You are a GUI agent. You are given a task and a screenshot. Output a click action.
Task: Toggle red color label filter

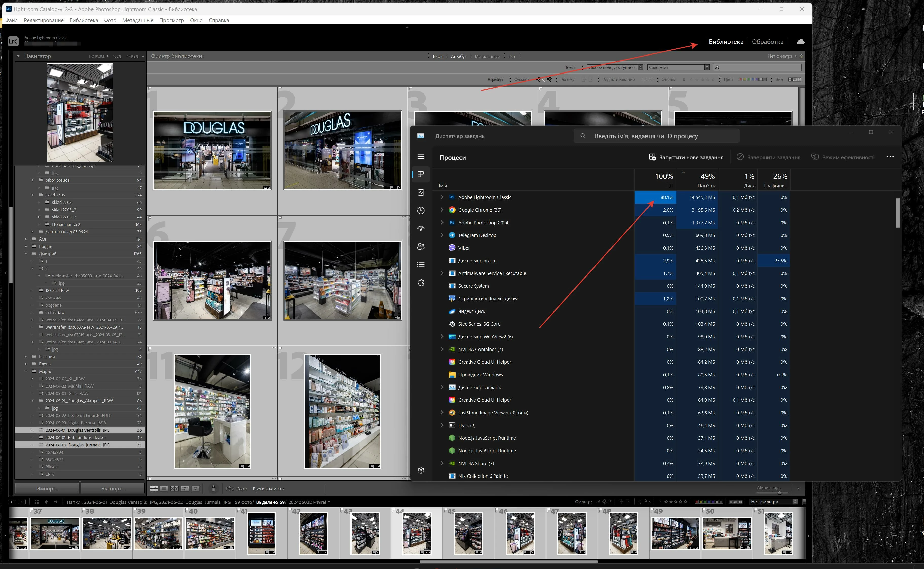741,79
